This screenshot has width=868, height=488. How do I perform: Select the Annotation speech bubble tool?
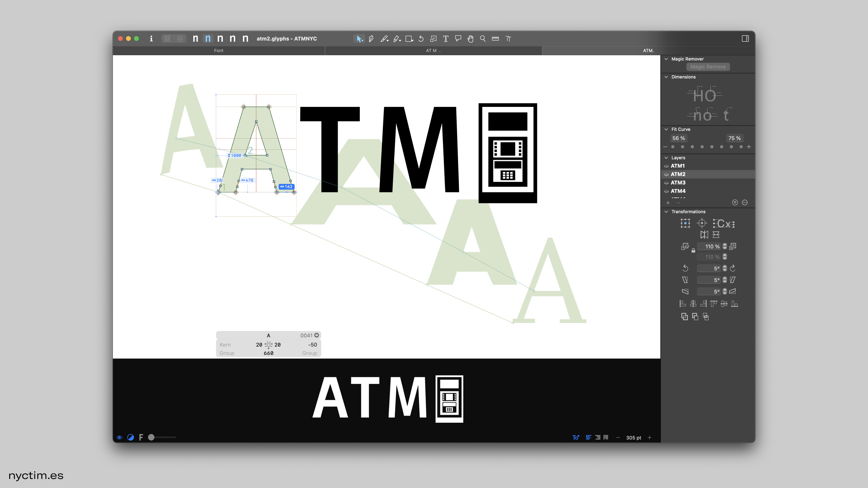458,39
